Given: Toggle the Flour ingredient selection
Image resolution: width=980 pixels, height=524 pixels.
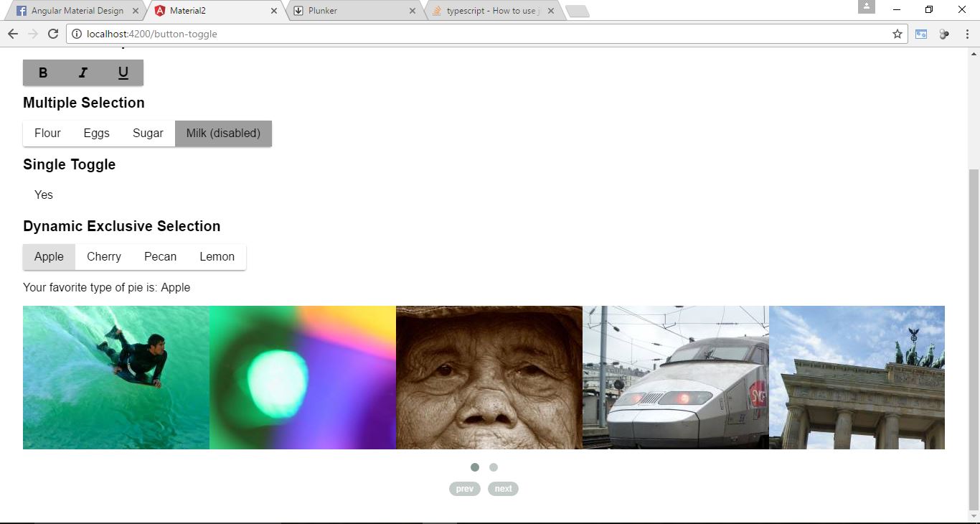Looking at the screenshot, I should pyautogui.click(x=47, y=133).
